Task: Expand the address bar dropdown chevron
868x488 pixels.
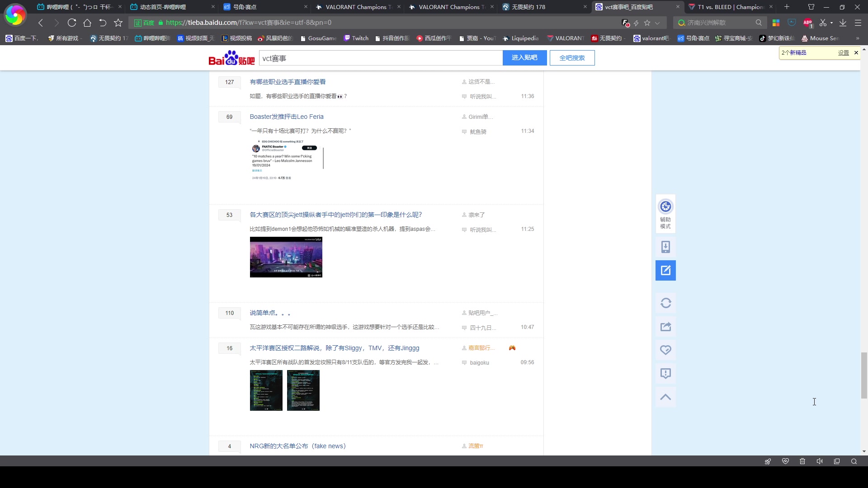Action: (x=657, y=23)
